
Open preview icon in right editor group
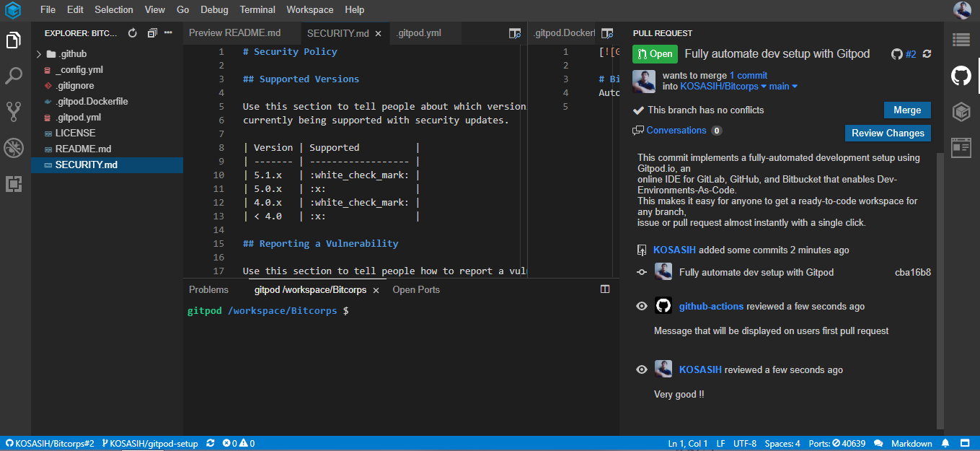tap(607, 33)
